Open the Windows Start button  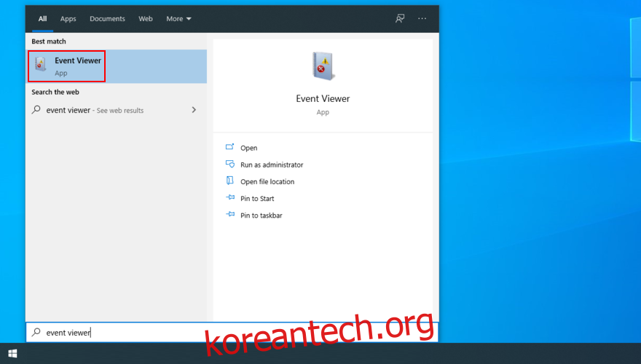click(12, 353)
